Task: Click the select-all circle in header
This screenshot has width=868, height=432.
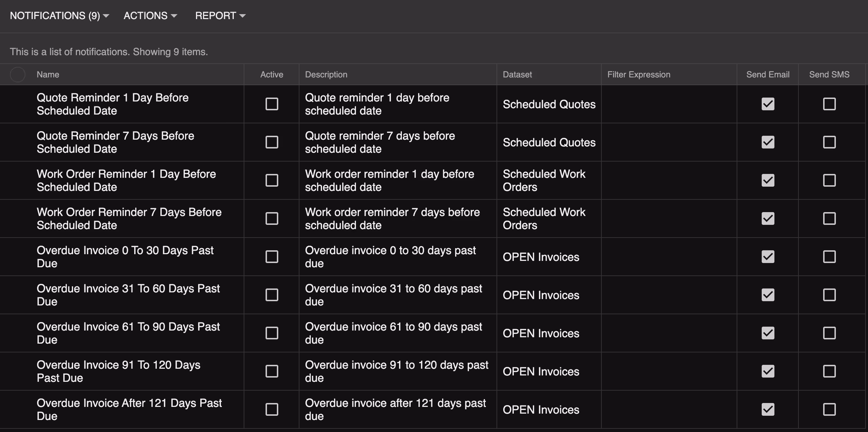Action: tap(17, 75)
